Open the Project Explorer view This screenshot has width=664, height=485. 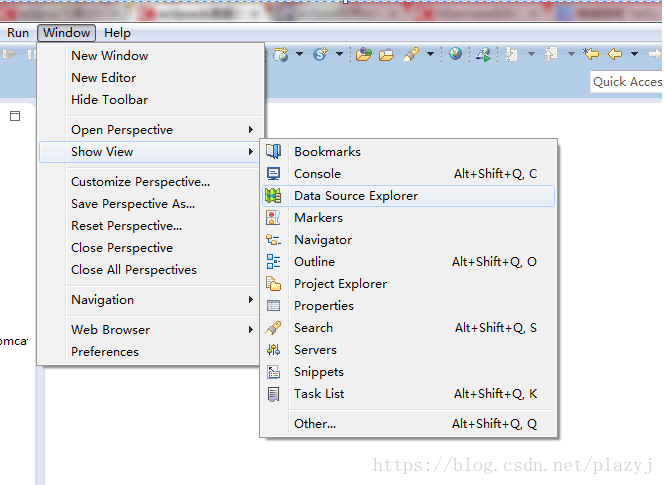pyautogui.click(x=408, y=284)
